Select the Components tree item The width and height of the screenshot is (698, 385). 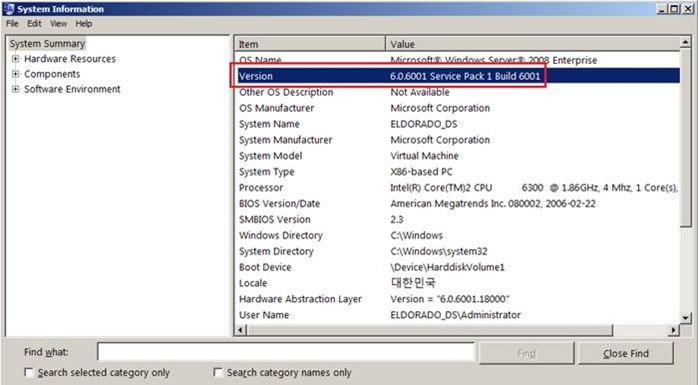(x=52, y=74)
